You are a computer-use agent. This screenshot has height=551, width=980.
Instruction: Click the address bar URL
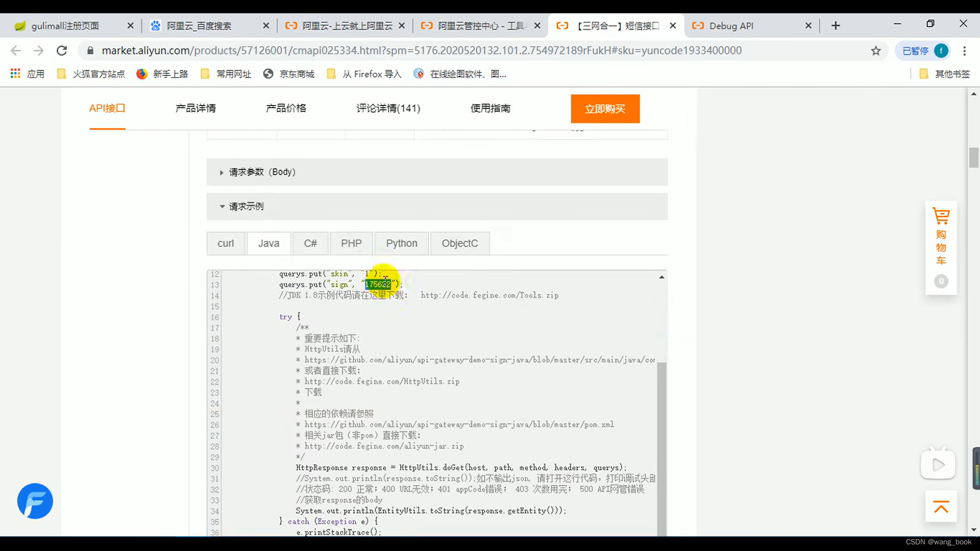coord(422,51)
